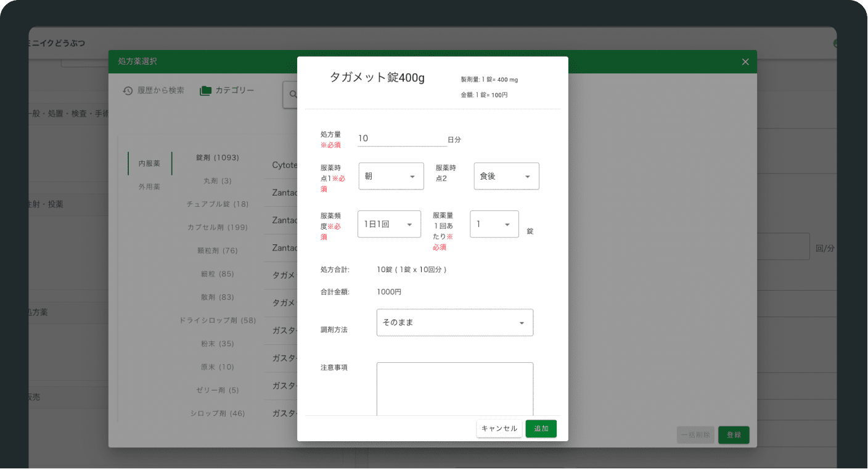Click the Cytote drug list row

pos(285,165)
